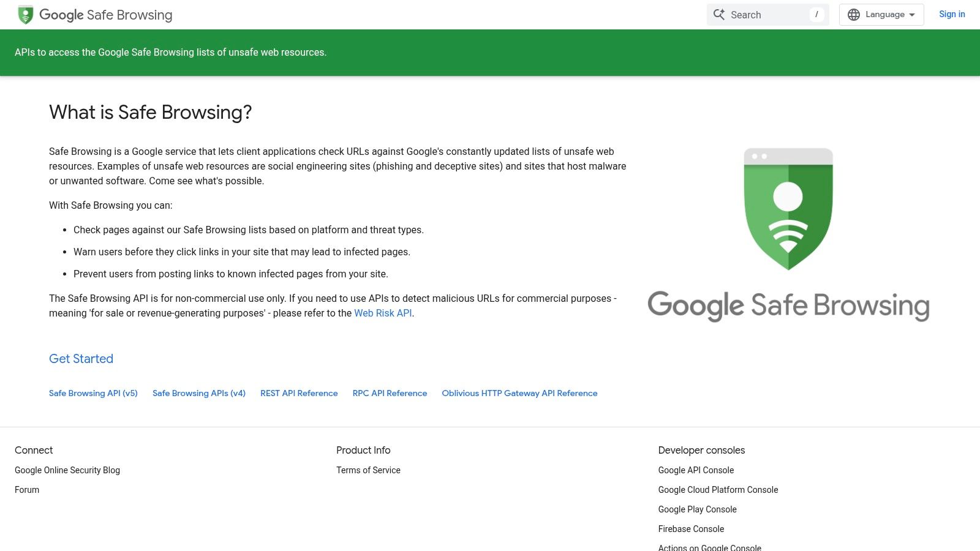The width and height of the screenshot is (980, 551).
Task: Click the 'What is Safe Browsing?' heading
Action: tap(150, 112)
